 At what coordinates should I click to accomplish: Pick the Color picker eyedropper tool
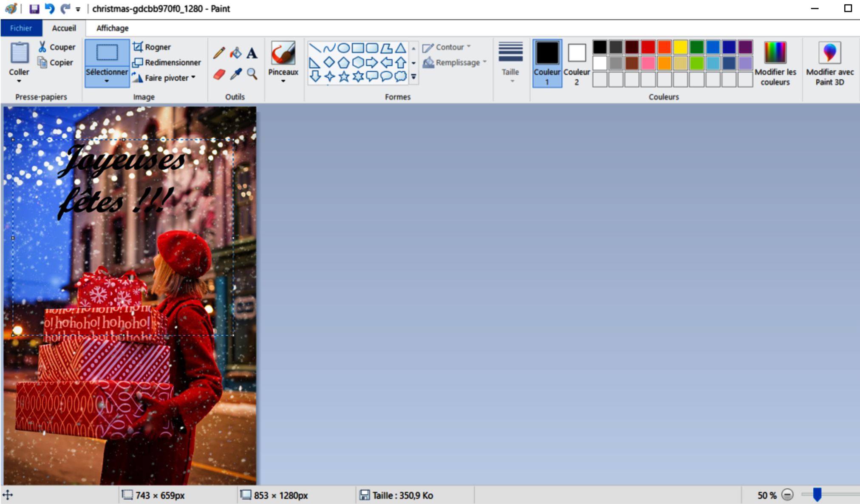[x=235, y=74]
